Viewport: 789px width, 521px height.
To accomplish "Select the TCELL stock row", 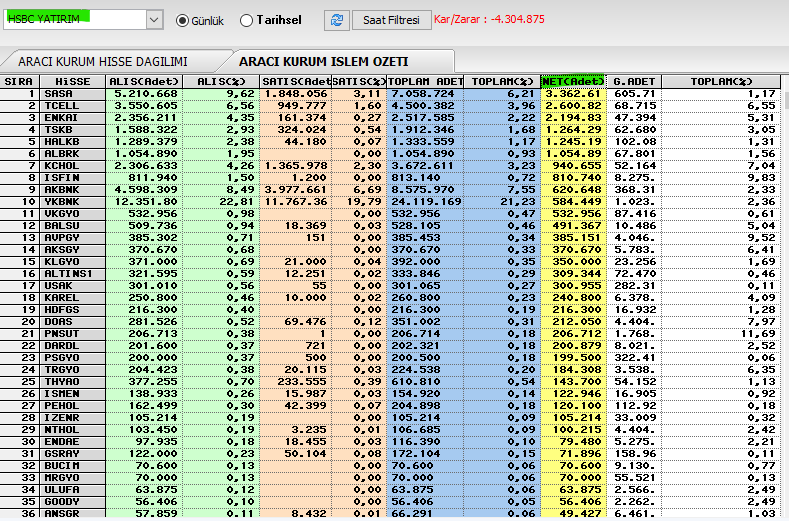I will click(x=390, y=106).
